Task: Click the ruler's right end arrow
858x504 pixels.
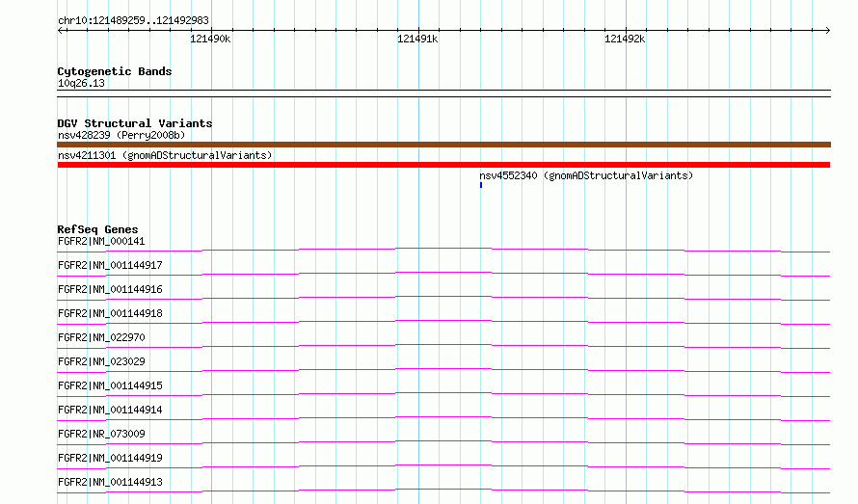Action: tap(827, 30)
